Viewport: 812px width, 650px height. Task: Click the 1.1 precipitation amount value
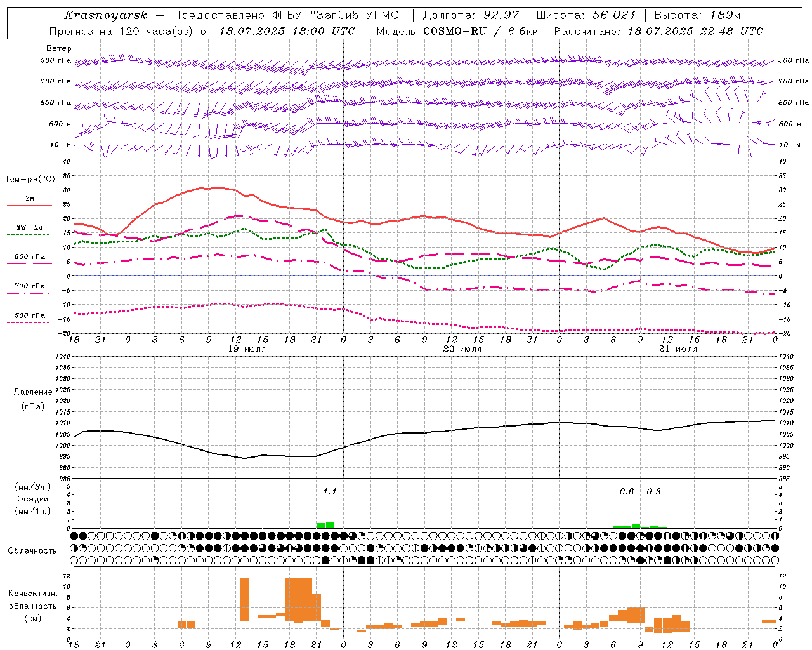point(329,491)
